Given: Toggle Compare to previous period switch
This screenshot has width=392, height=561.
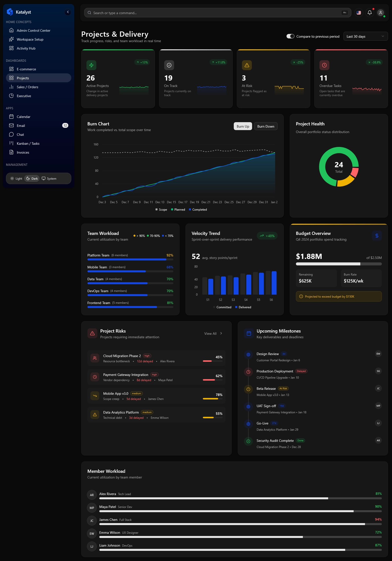Looking at the screenshot, I should pyautogui.click(x=290, y=36).
